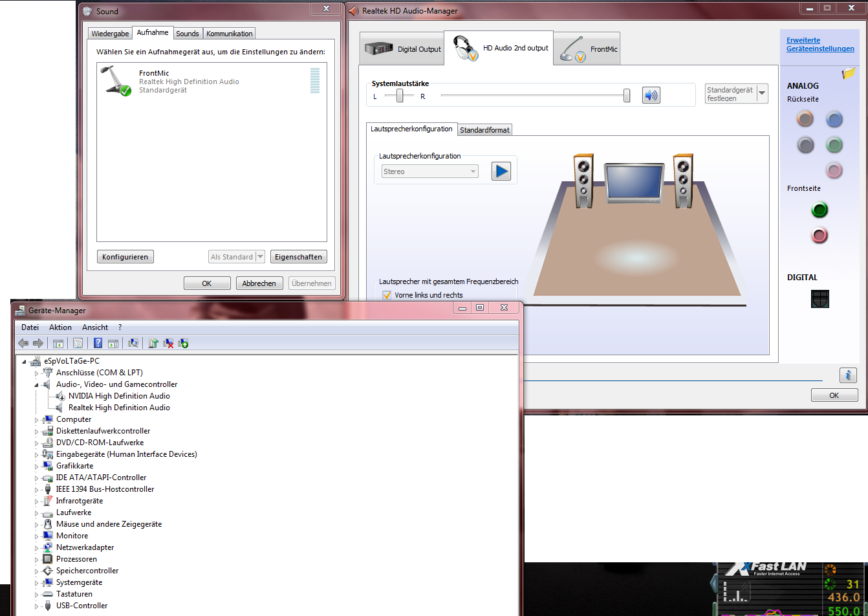Screen dimensions: 868x616
Task: Open Lautsprecherkonfiguration Stereo dropdown
Action: coord(429,171)
